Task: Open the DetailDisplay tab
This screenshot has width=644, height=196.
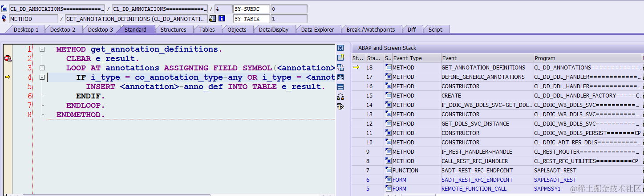Action: [274, 29]
